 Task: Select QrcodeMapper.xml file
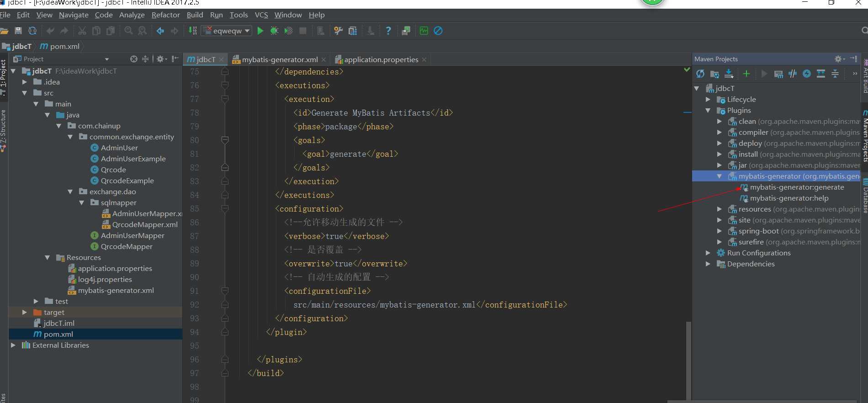point(145,225)
